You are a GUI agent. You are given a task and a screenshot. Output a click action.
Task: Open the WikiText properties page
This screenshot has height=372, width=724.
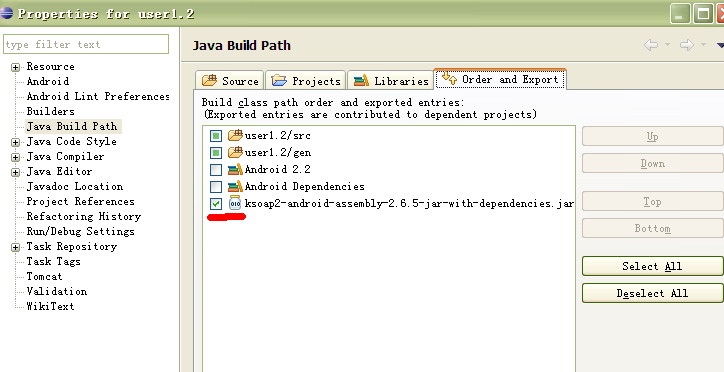point(50,306)
